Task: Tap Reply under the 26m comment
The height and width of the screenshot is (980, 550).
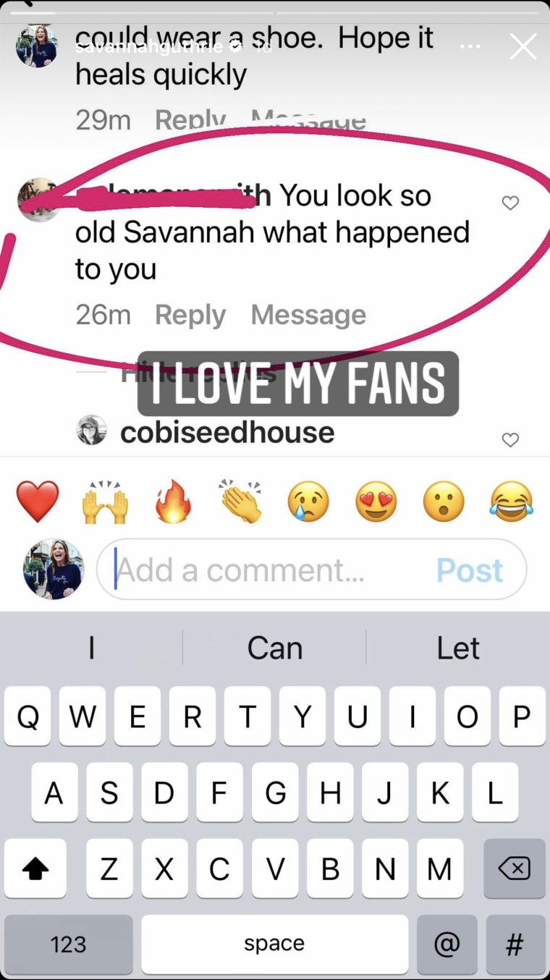Action: click(x=190, y=315)
